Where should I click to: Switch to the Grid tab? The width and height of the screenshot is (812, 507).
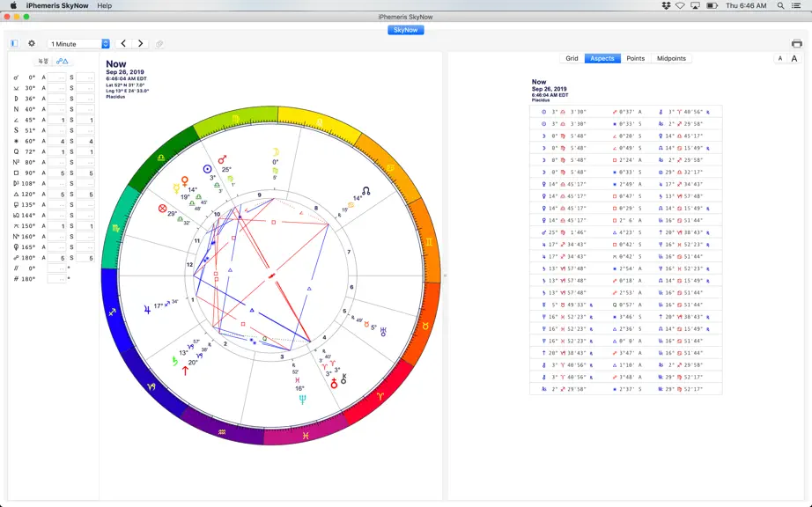572,58
